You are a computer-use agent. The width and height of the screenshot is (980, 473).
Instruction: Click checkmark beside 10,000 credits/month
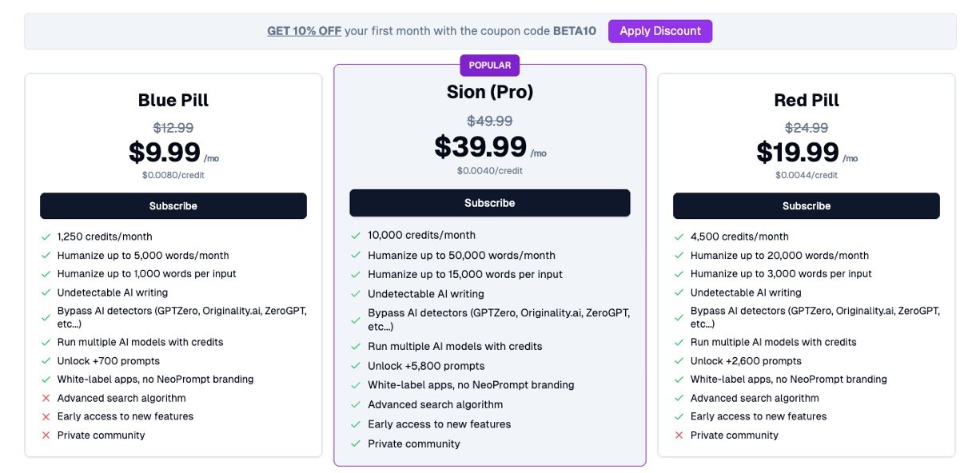tap(356, 236)
